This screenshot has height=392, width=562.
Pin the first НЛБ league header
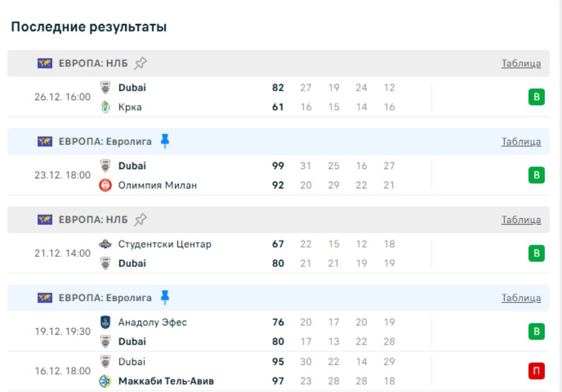point(140,63)
